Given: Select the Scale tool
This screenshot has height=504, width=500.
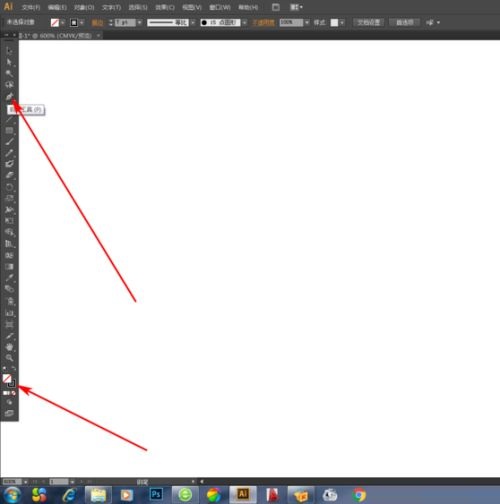Looking at the screenshot, I should point(9,198).
